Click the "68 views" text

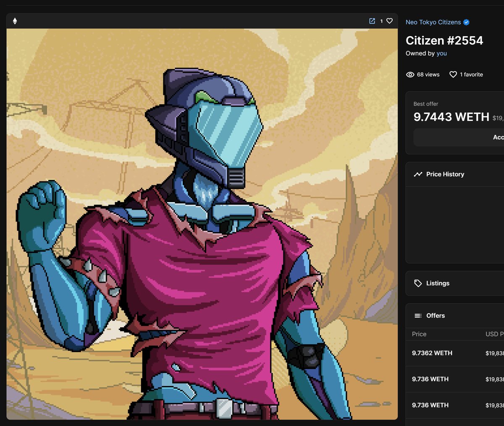[x=428, y=75]
